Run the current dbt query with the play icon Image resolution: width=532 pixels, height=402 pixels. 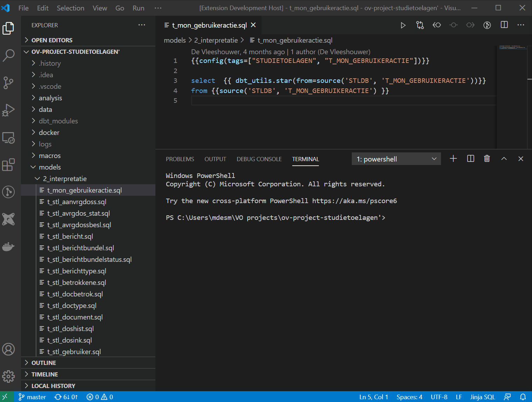click(x=403, y=25)
